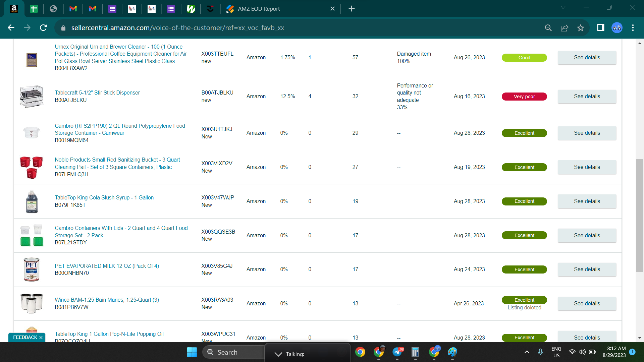Viewport: 644px width, 362px height.
Task: See details for Urnex Urn Cleaner
Action: (x=587, y=58)
